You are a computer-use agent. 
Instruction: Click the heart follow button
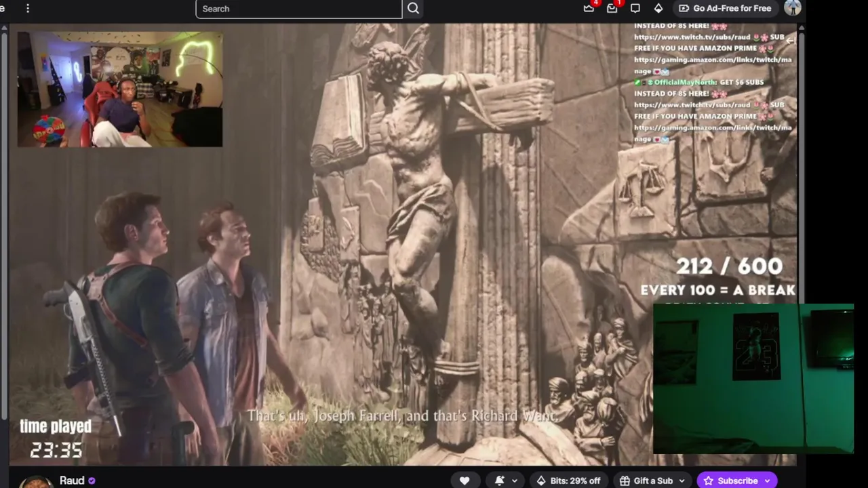(465, 481)
